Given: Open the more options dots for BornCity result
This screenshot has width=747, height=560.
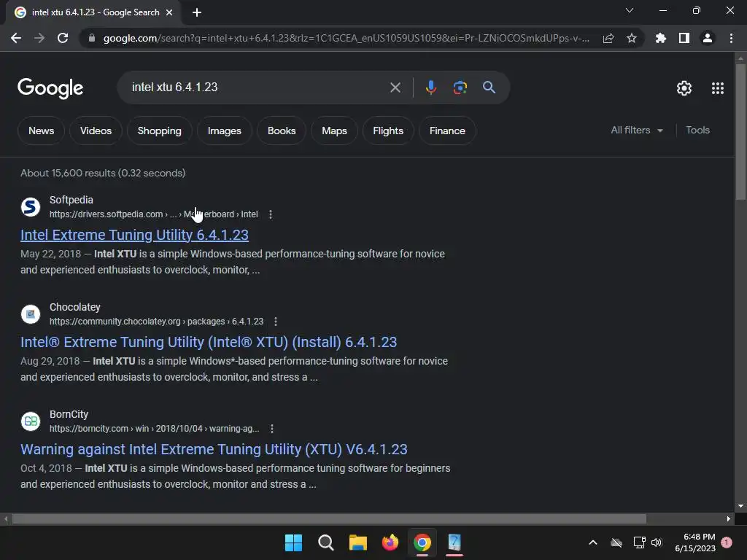Looking at the screenshot, I should click(271, 429).
